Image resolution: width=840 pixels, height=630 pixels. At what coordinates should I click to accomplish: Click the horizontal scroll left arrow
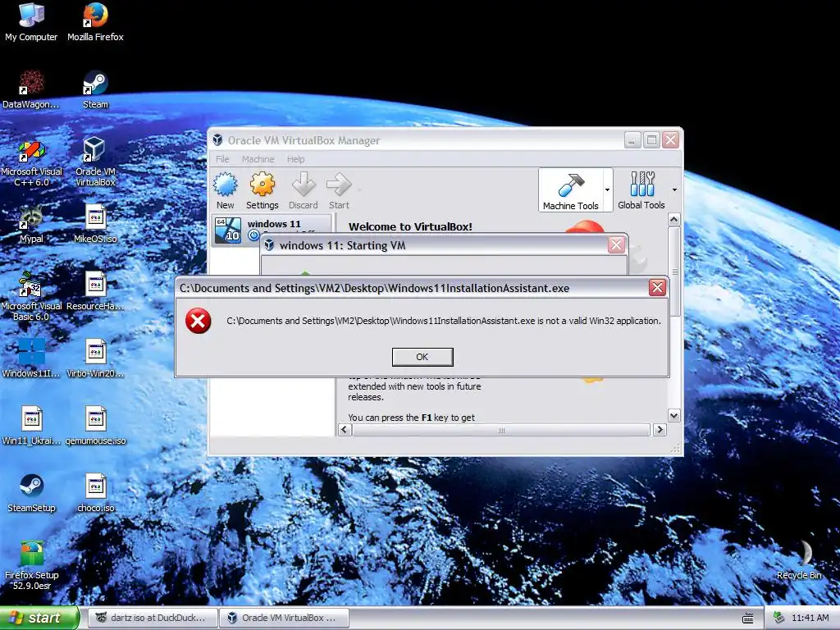click(x=345, y=430)
